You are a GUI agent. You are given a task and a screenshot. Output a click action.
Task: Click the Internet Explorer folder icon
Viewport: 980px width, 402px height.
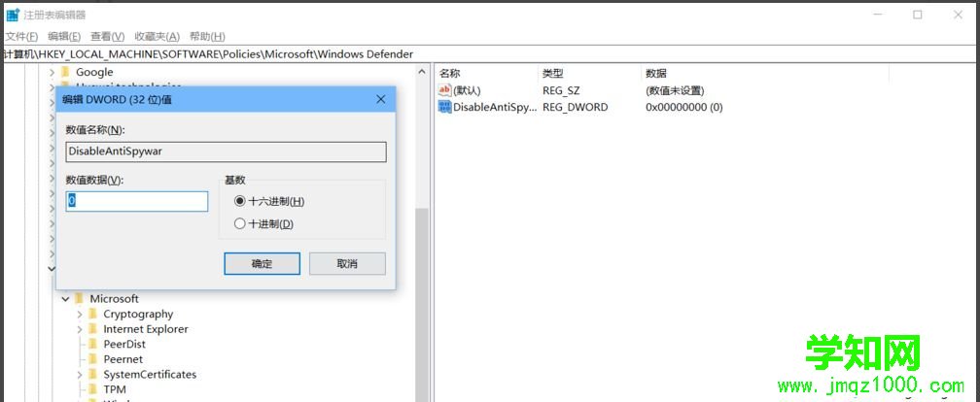point(92,329)
